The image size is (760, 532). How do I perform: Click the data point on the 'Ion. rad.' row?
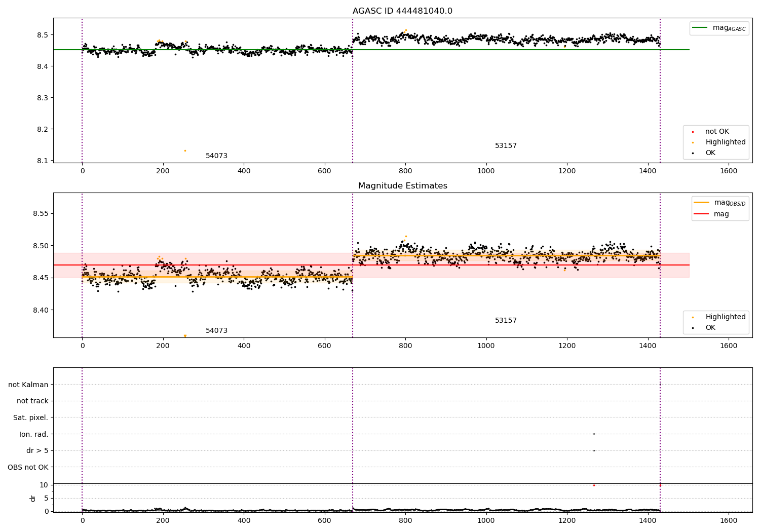click(x=594, y=434)
